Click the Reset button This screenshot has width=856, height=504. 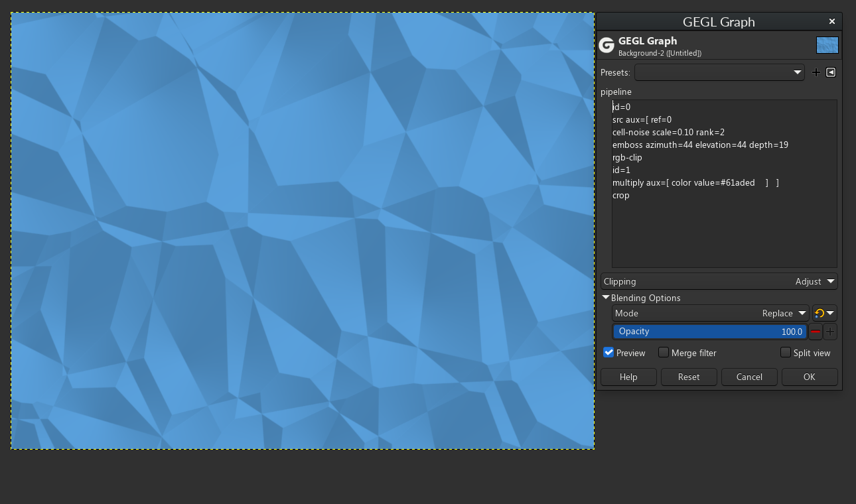(689, 377)
